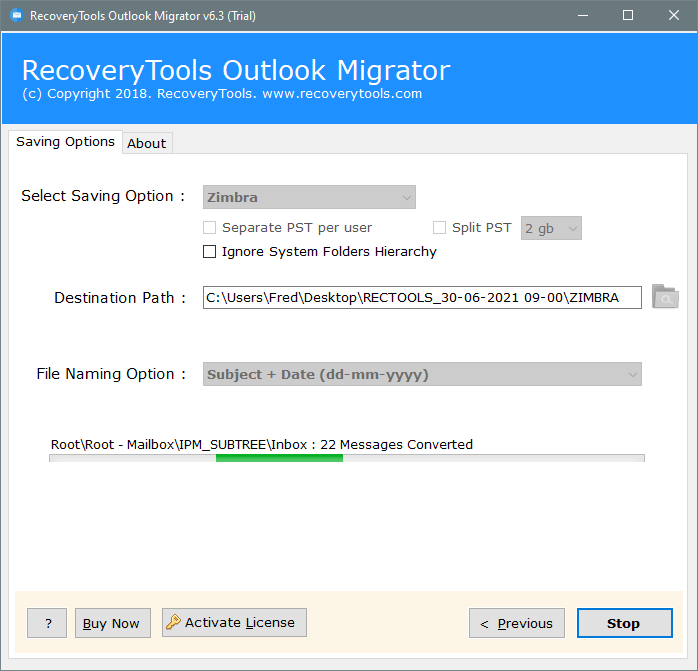The image size is (698, 671).
Task: Click the question mark help button
Action: pyautogui.click(x=47, y=623)
